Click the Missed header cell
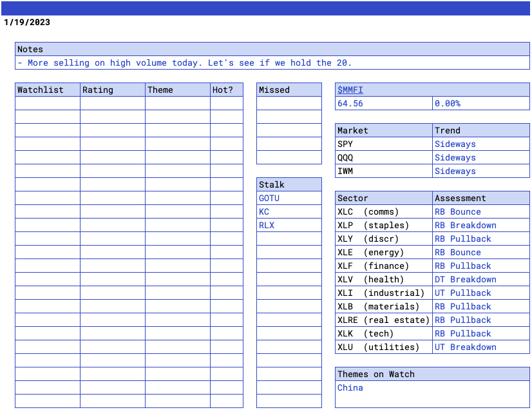Image resolution: width=532 pixels, height=410 pixels. [289, 90]
